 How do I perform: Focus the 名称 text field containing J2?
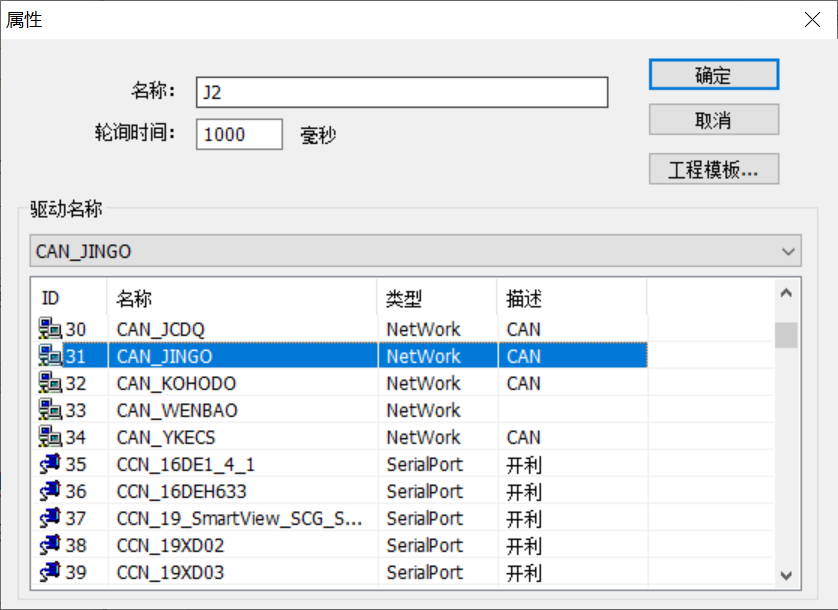click(x=402, y=92)
